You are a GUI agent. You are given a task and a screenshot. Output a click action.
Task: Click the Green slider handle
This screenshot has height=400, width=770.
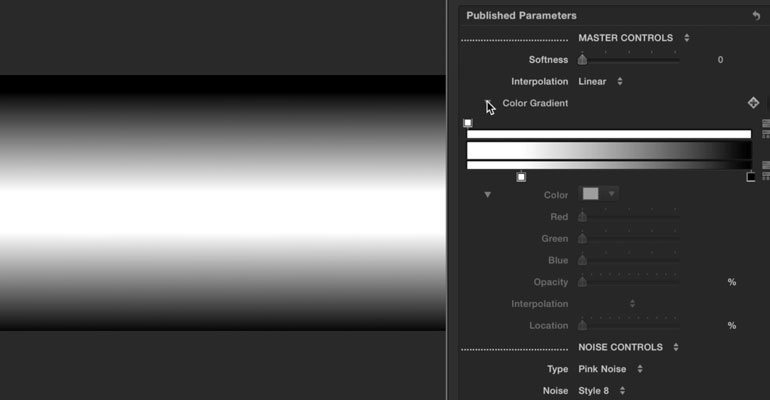coord(582,239)
